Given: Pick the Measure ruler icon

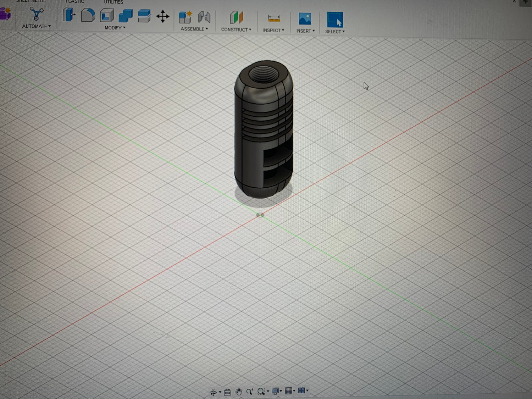Looking at the screenshot, I should [274, 18].
